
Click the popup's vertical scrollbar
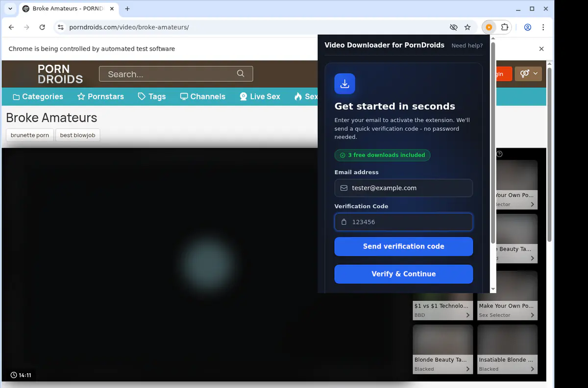(493, 142)
